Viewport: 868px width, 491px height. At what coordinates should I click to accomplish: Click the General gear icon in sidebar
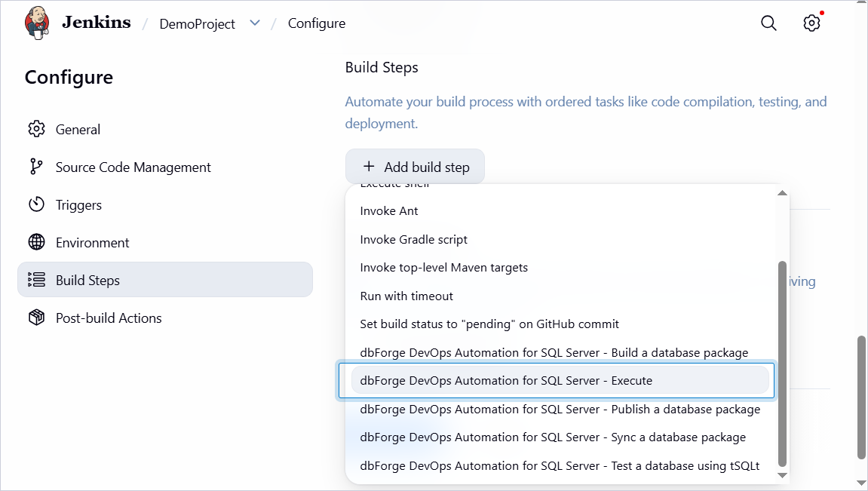pyautogui.click(x=36, y=129)
